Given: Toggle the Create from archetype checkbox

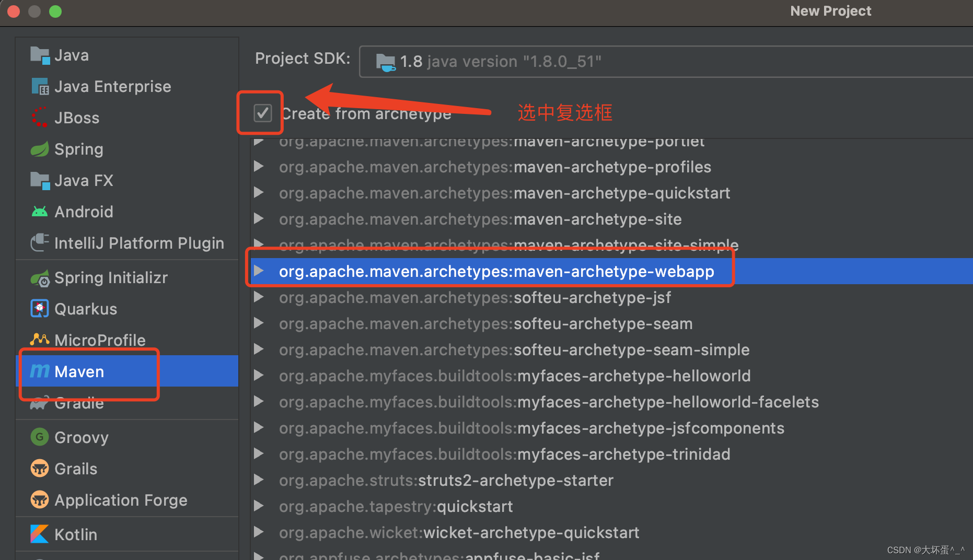Looking at the screenshot, I should (x=263, y=113).
